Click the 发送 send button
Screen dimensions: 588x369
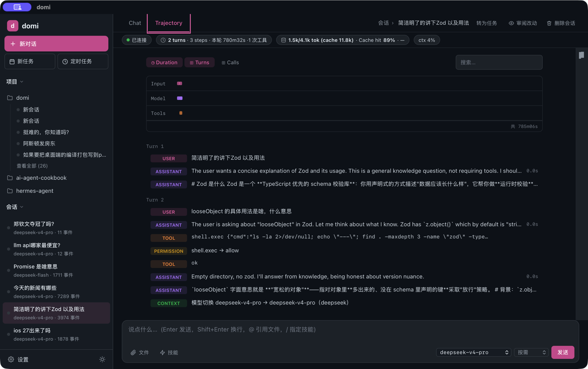(x=563, y=352)
